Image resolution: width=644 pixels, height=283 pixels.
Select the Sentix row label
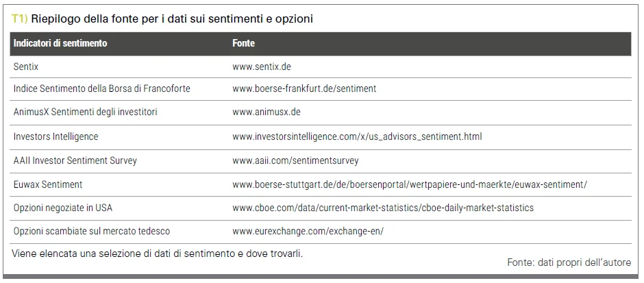pyautogui.click(x=26, y=66)
